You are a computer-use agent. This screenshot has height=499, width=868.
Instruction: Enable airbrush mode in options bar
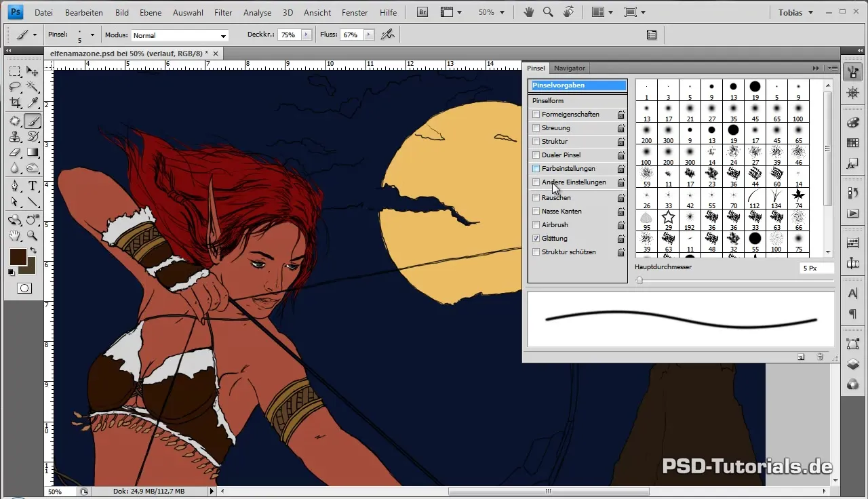[388, 35]
